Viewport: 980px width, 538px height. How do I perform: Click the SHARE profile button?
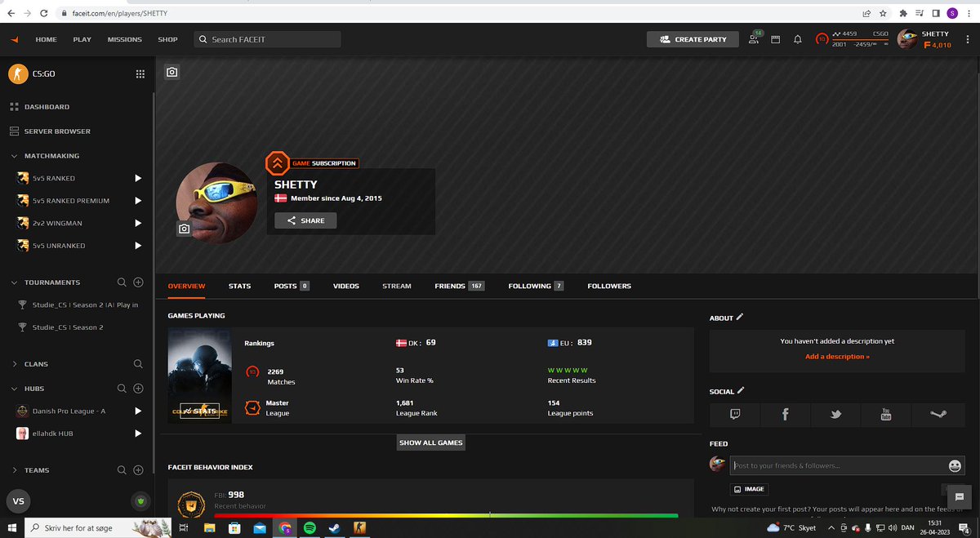tap(305, 220)
